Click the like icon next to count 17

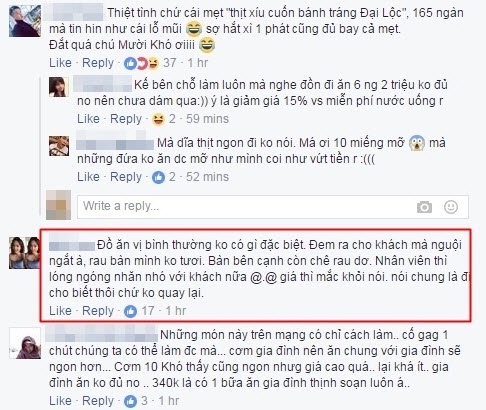[x=130, y=311]
